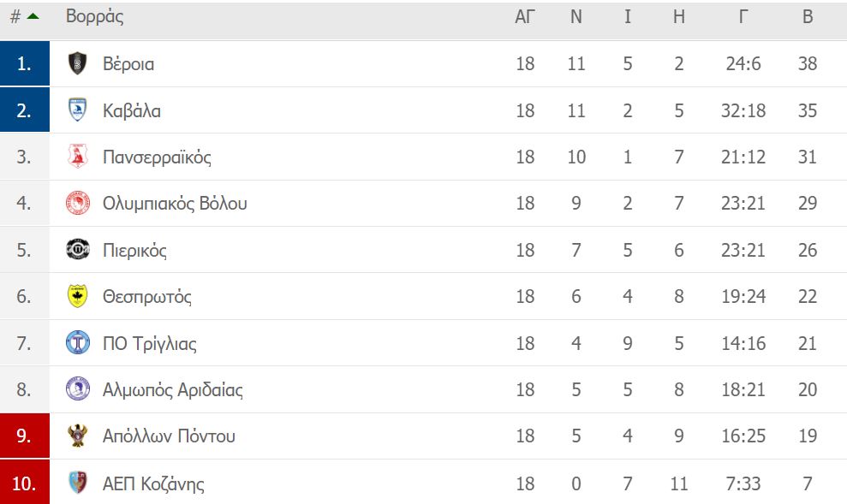Sort by the Β points column header
The image size is (847, 504).
pos(808,17)
